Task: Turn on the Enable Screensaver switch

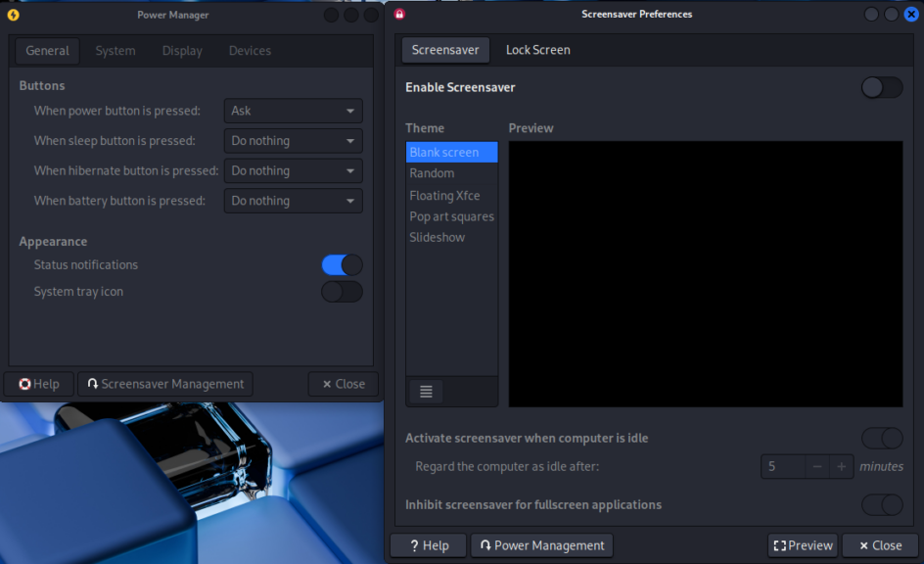Action: 881,88
